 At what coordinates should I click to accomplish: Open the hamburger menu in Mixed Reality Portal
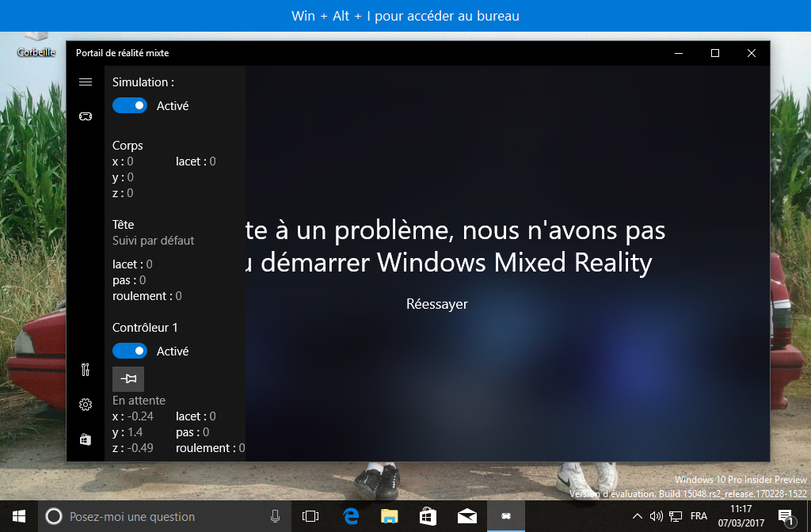[x=86, y=82]
